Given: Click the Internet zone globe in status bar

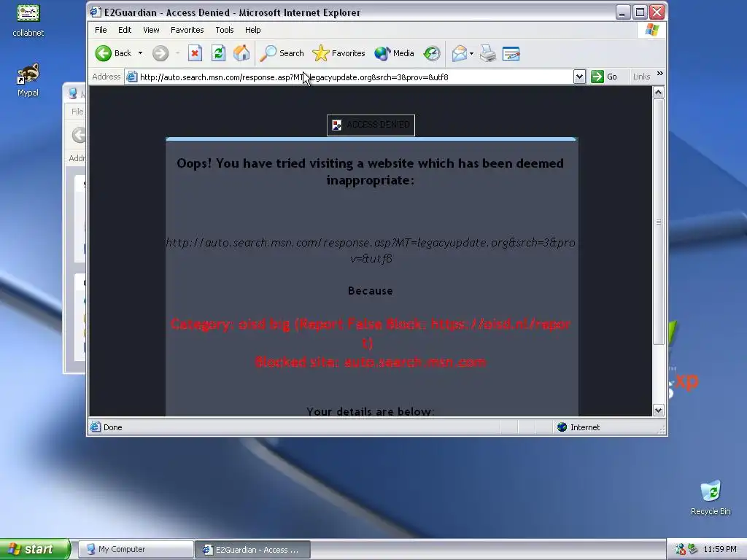Looking at the screenshot, I should tap(562, 427).
